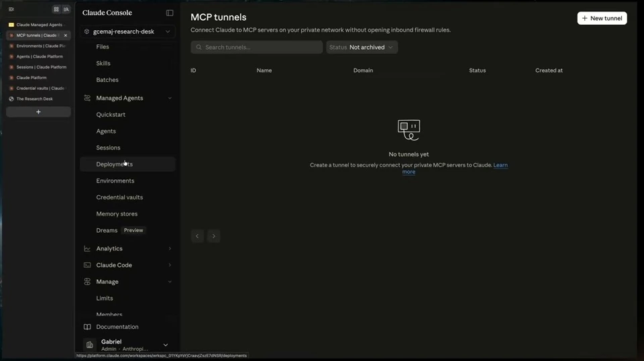Screen dimensions: 644x361
Task: Click the Claude Console title
Action: click(x=107, y=13)
